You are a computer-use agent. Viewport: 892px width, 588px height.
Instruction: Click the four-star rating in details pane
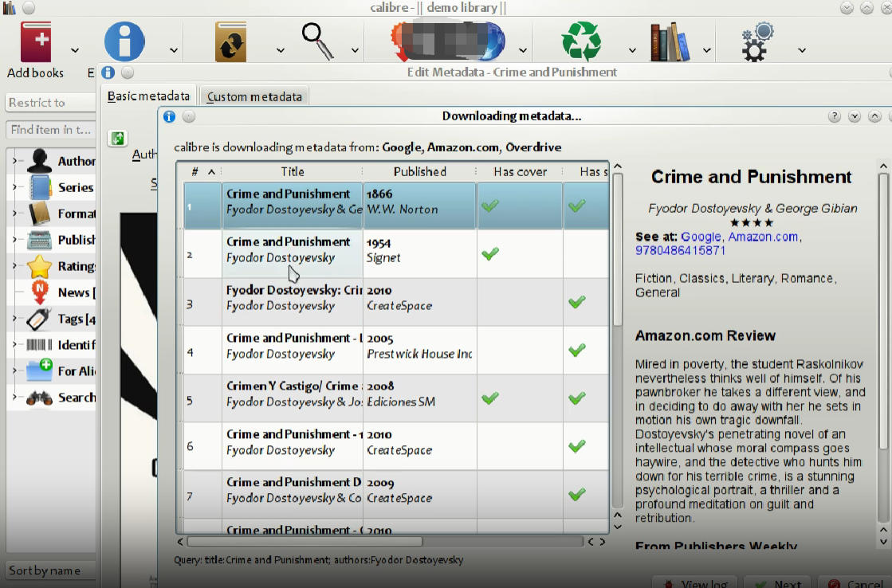752,223
